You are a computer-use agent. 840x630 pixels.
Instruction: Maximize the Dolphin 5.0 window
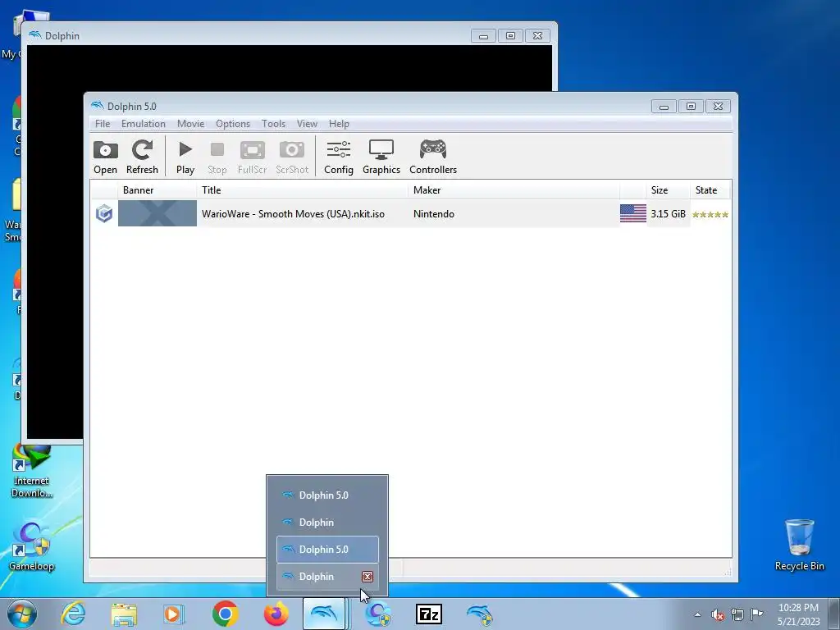[x=691, y=107]
